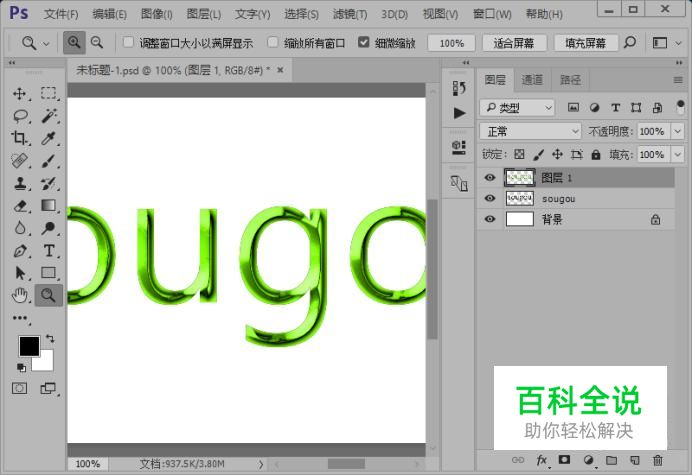Toggle lock image pixels brush icon
692x475 pixels.
(x=538, y=155)
